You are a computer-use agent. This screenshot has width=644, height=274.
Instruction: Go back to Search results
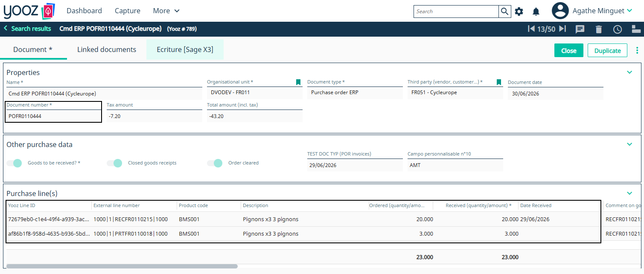coord(27,29)
